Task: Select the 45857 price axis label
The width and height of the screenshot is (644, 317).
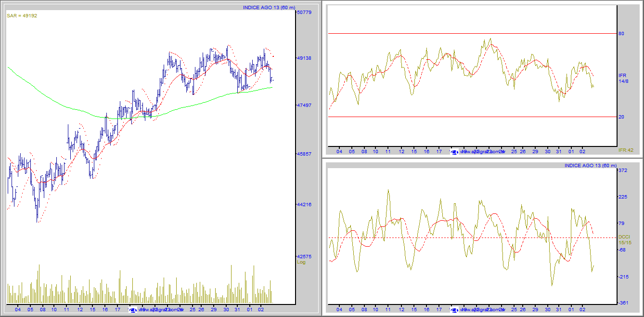Action: coord(305,154)
